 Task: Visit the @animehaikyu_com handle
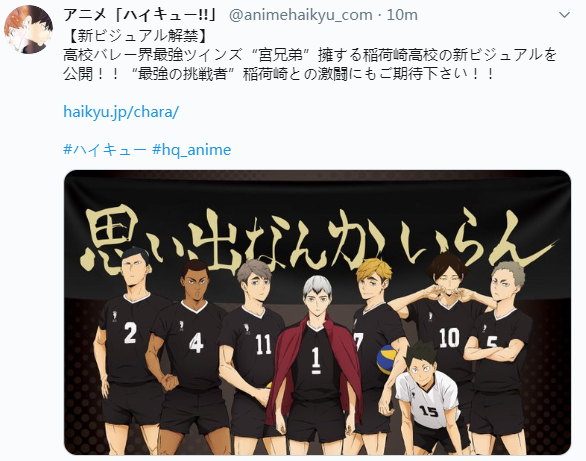point(301,15)
